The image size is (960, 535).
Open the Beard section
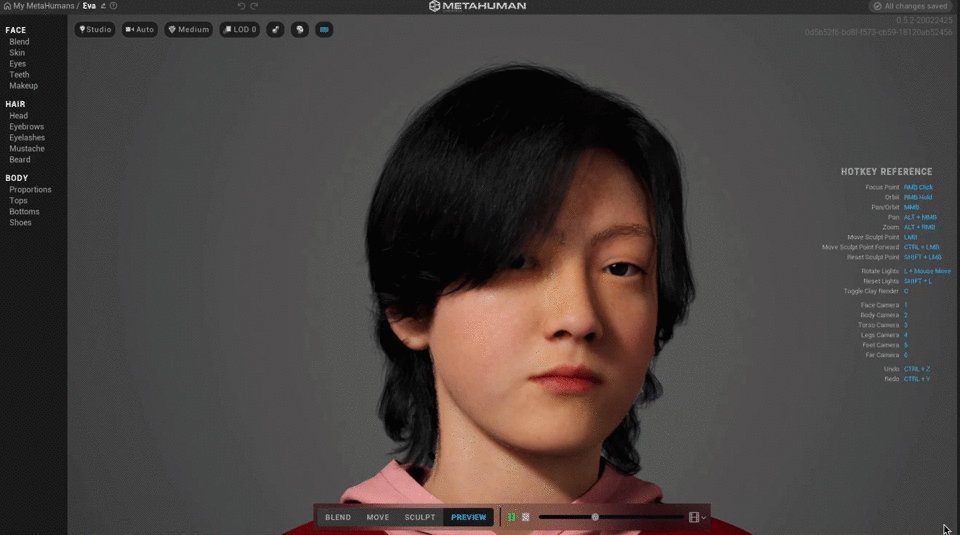pyautogui.click(x=20, y=160)
